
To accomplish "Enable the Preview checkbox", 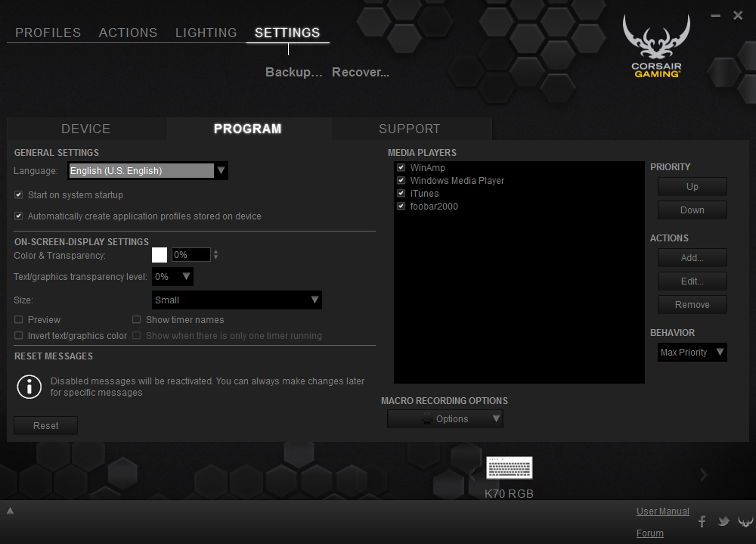I will tap(19, 319).
